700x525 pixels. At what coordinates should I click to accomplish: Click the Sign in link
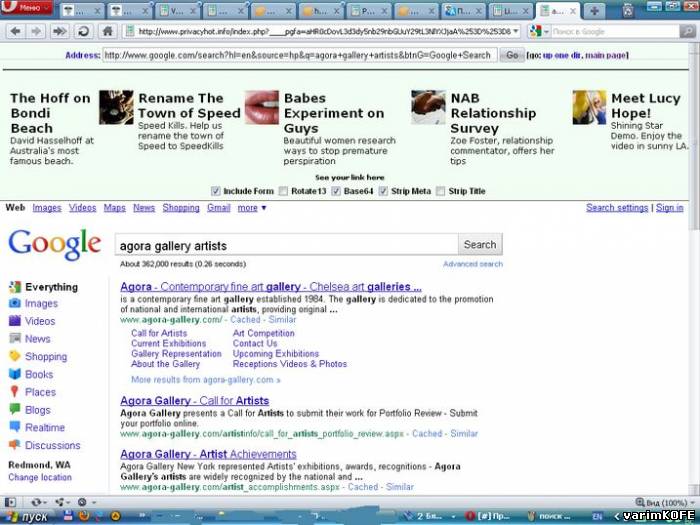pos(669,208)
